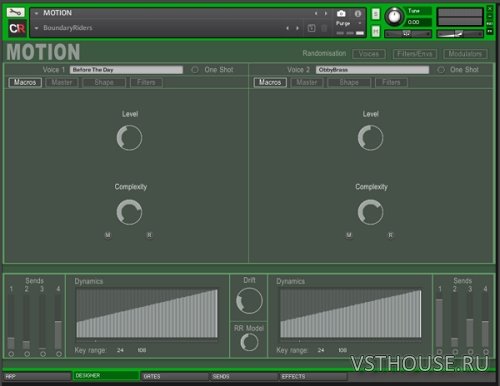Adjust Voice 1 Level knob

129,138
